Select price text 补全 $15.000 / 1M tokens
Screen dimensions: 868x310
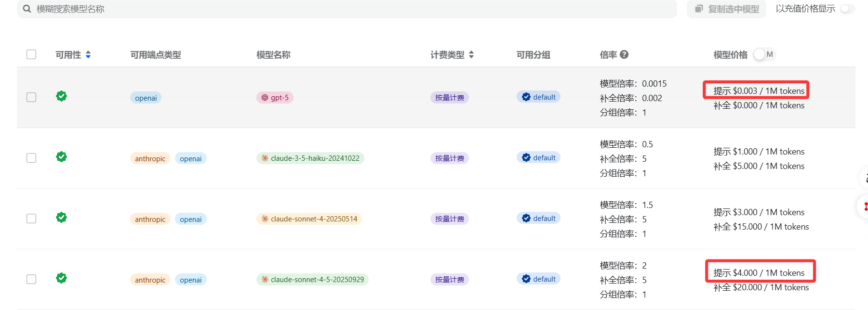click(x=761, y=227)
